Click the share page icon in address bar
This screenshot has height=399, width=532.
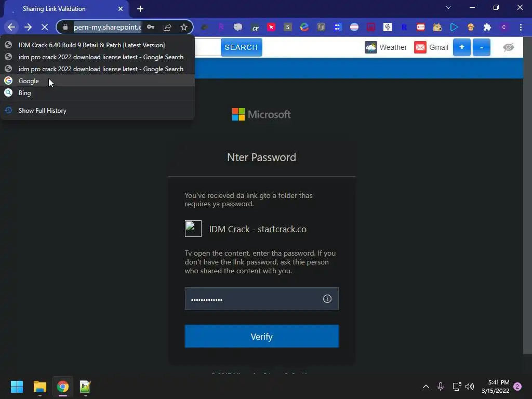pyautogui.click(x=167, y=27)
